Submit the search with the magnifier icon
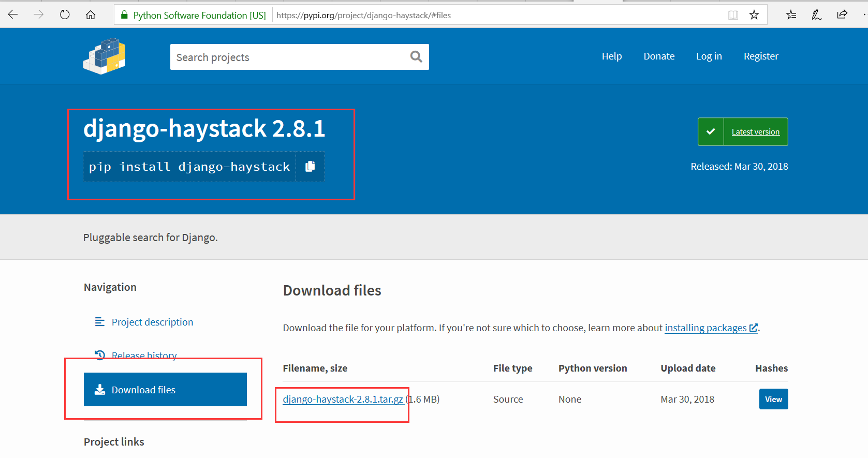Viewport: 868px width, 458px height. [x=416, y=56]
